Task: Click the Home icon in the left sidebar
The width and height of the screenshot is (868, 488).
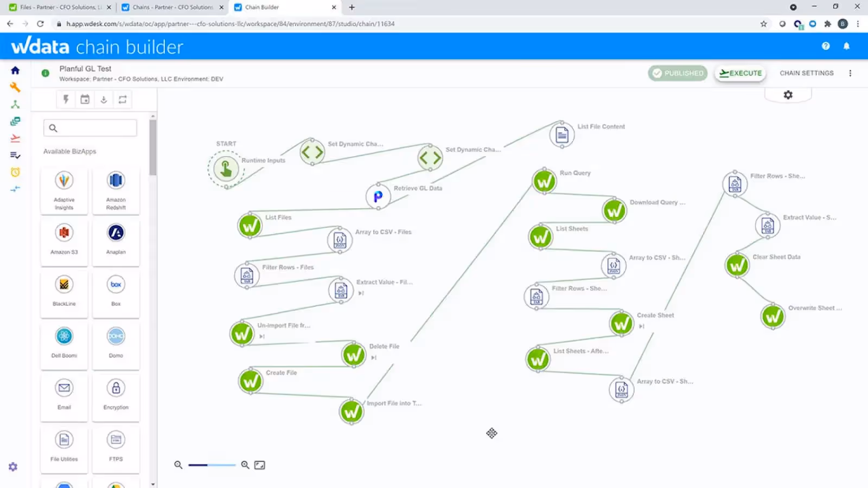Action: 15,70
